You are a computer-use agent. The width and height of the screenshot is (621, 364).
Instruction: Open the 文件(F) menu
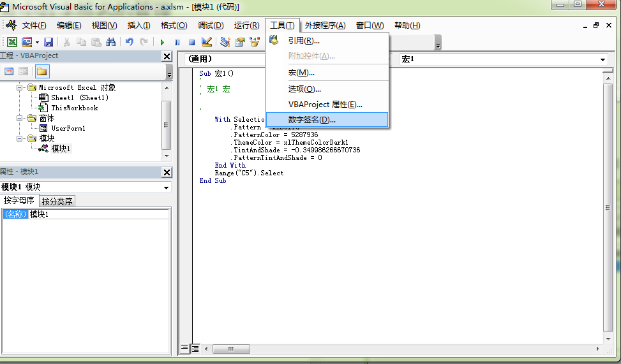point(34,25)
